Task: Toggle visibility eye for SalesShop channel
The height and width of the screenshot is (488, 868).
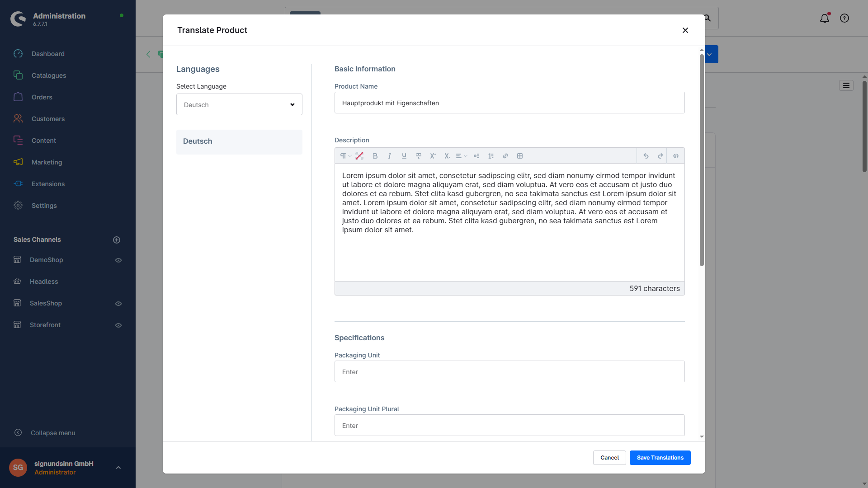Action: [118, 304]
